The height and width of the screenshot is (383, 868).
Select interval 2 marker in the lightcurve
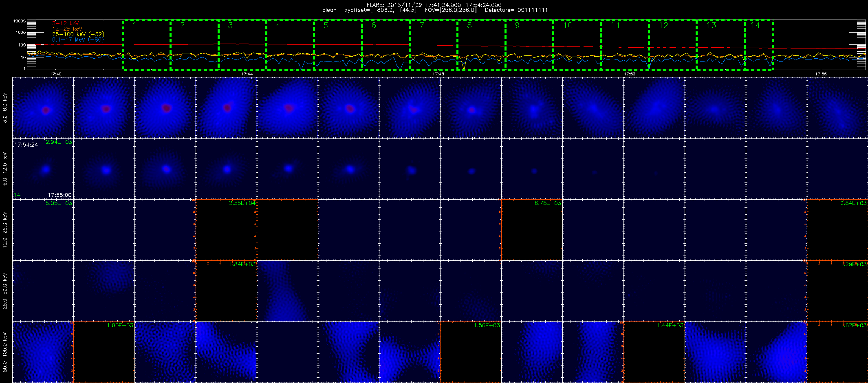tap(182, 25)
